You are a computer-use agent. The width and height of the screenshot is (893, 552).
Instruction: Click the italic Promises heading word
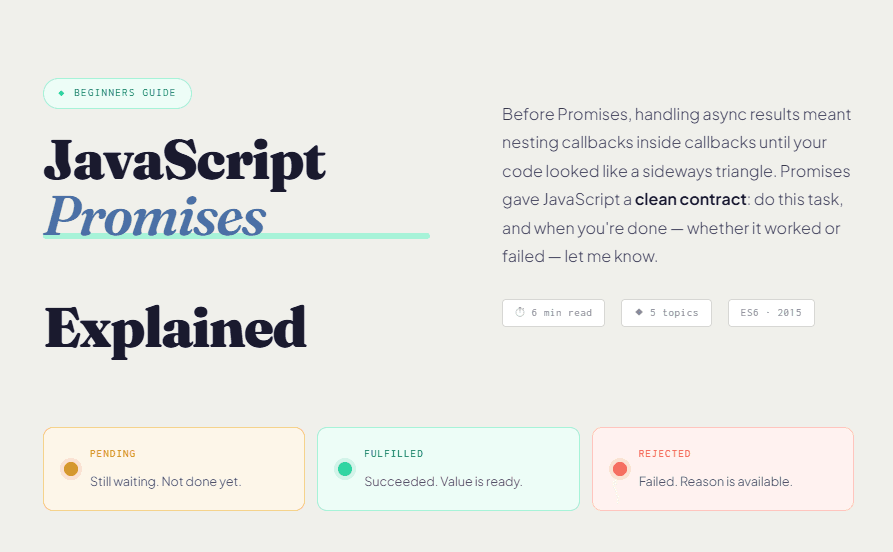pos(156,214)
